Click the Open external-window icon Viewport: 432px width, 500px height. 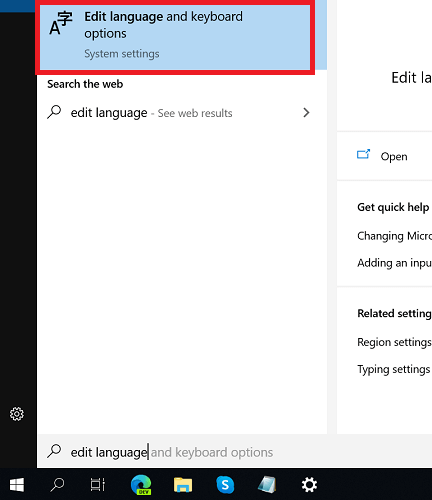(363, 154)
